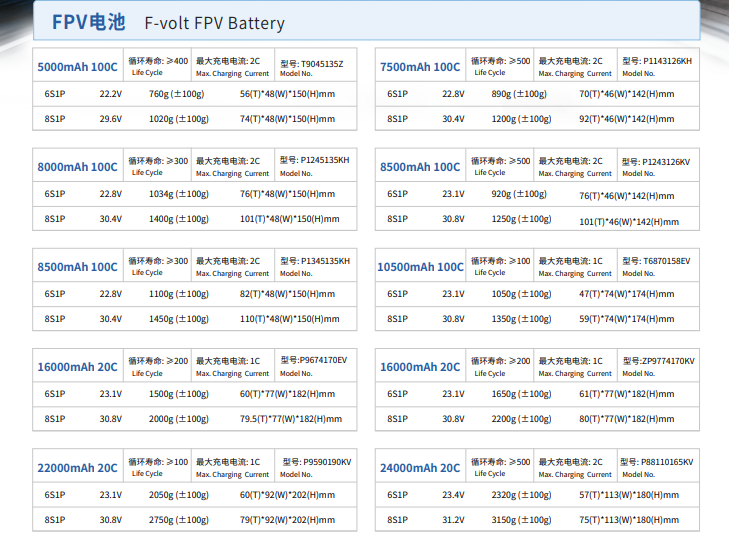This screenshot has height=536, width=729.
Task: Click the 3150g (±100g) weight value
Action: tap(521, 520)
